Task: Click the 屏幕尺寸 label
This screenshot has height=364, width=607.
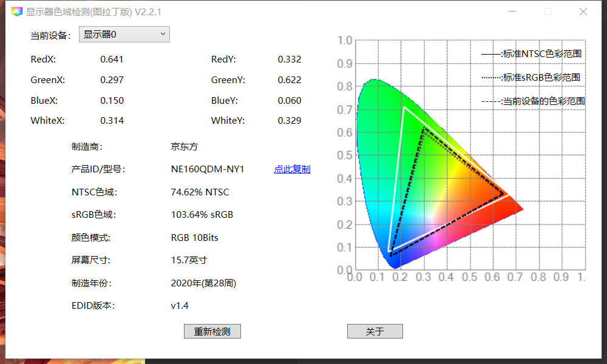Action: click(x=90, y=260)
